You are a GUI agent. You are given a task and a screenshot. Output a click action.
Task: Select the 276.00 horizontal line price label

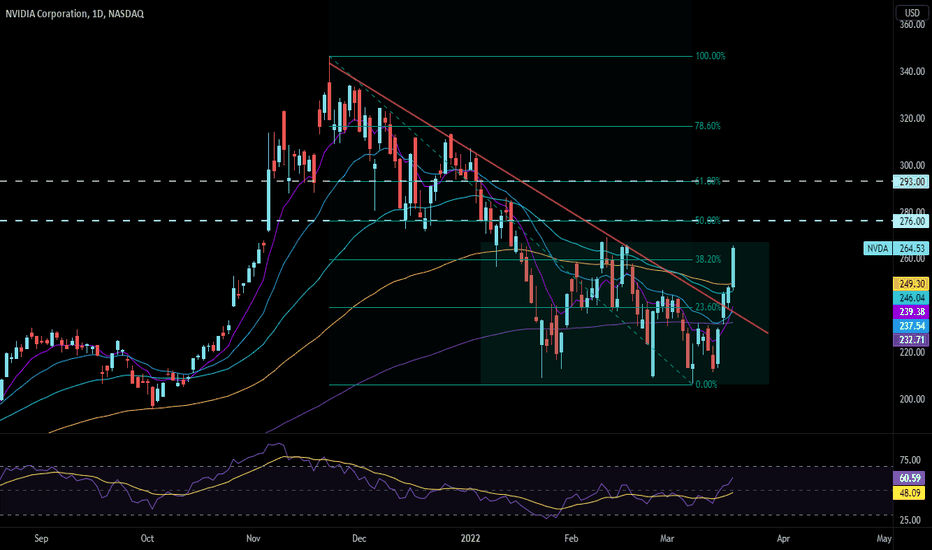(912, 221)
